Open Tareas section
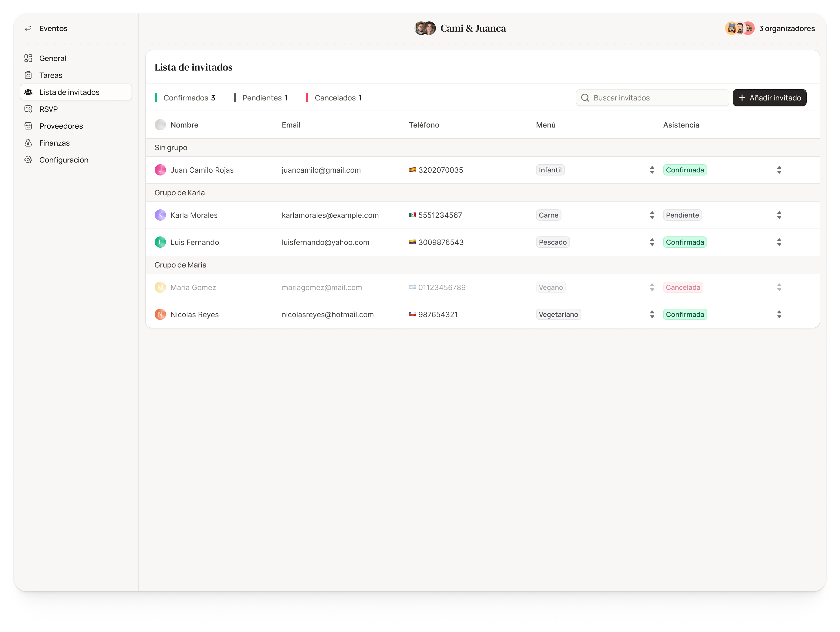Viewport: 840px width, 632px height. coord(76,75)
